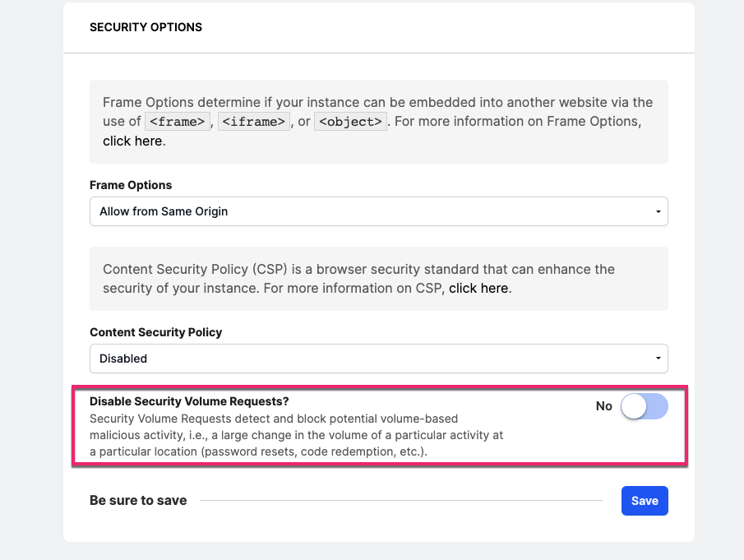Click the <object> code tag

click(351, 122)
